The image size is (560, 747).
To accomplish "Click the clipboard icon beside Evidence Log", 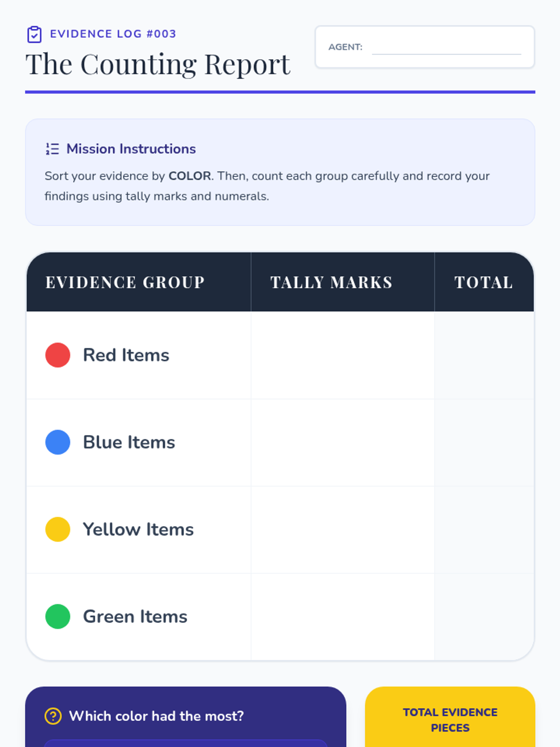I will [34, 35].
